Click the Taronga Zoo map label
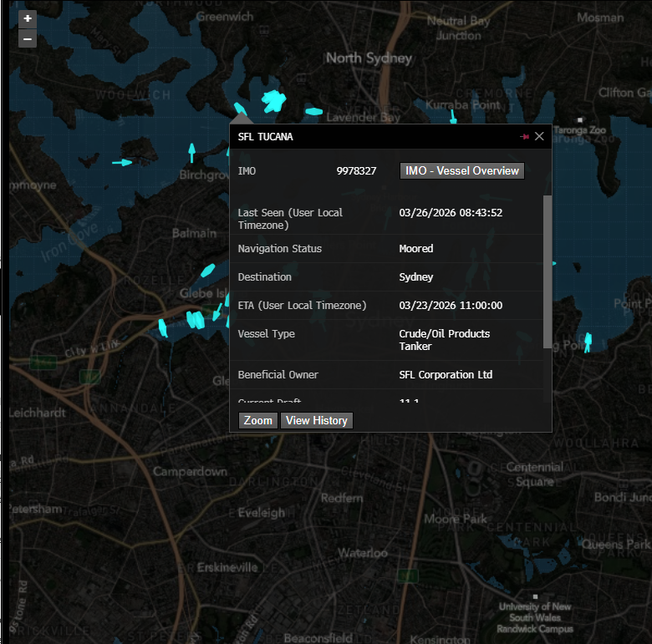 pyautogui.click(x=579, y=130)
